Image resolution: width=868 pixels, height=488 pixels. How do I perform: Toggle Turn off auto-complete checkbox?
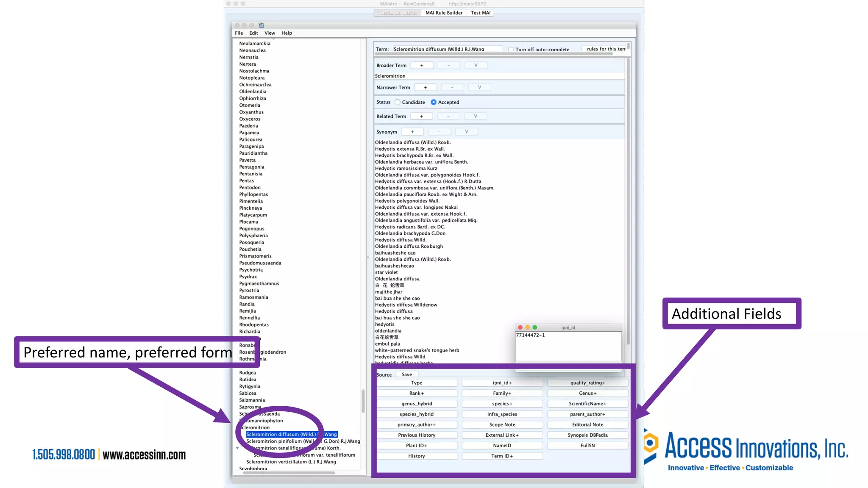point(511,50)
